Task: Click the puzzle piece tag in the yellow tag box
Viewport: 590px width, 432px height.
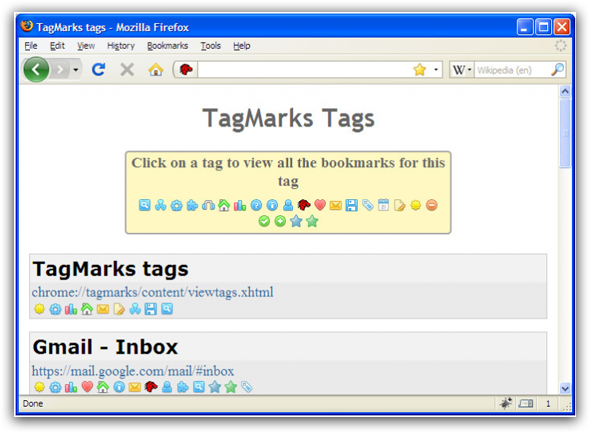Action: (192, 205)
